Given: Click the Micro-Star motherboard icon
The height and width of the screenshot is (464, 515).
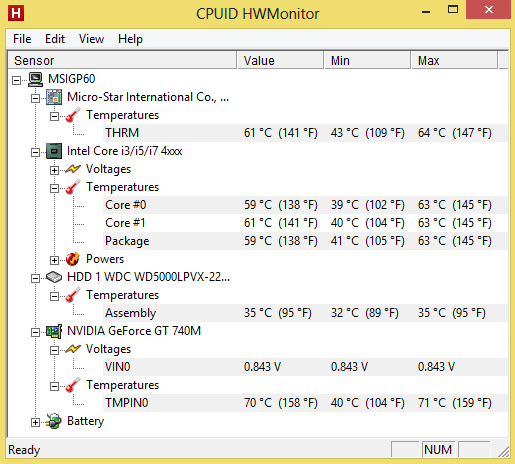Looking at the screenshot, I should click(54, 97).
